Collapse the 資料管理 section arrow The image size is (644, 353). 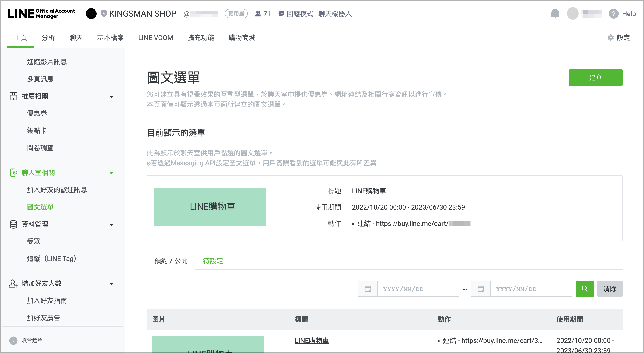point(111,224)
